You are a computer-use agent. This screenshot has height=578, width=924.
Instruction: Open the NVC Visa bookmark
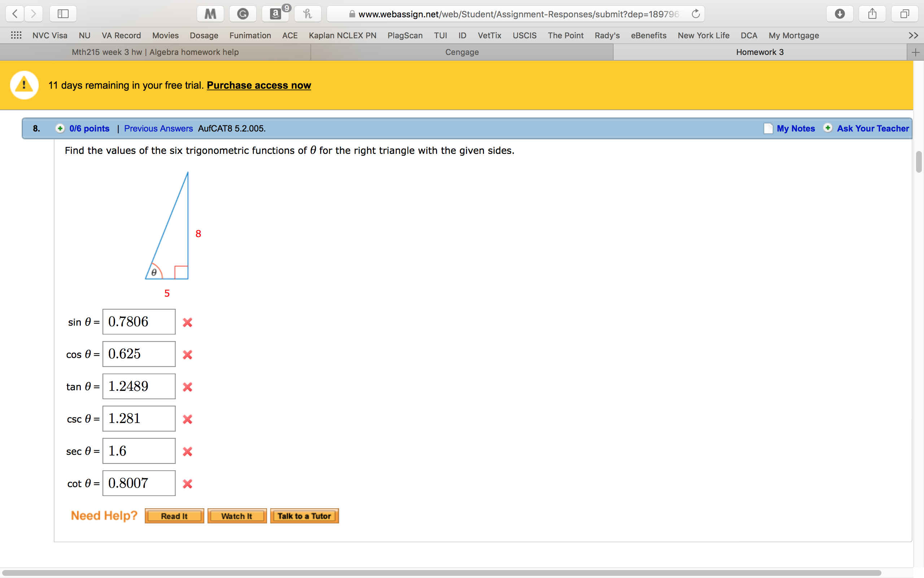(50, 35)
